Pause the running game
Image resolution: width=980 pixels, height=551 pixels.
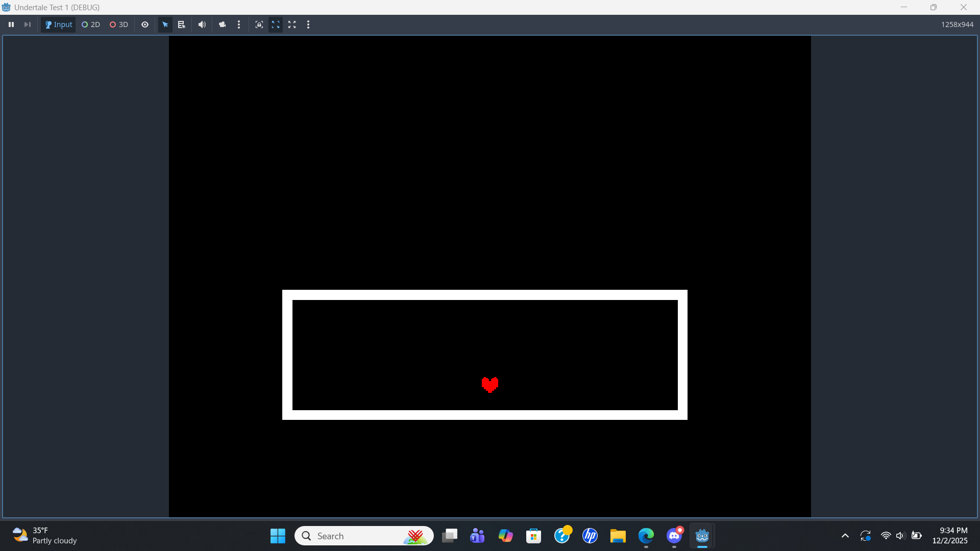[x=11, y=24]
